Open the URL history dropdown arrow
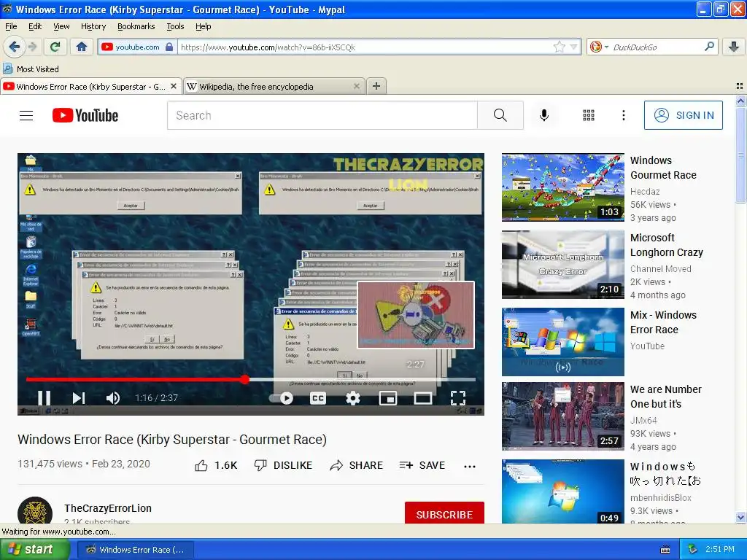 tap(573, 47)
